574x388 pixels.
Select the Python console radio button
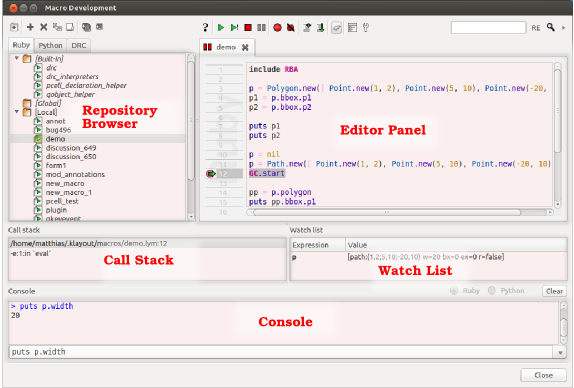[492, 291]
